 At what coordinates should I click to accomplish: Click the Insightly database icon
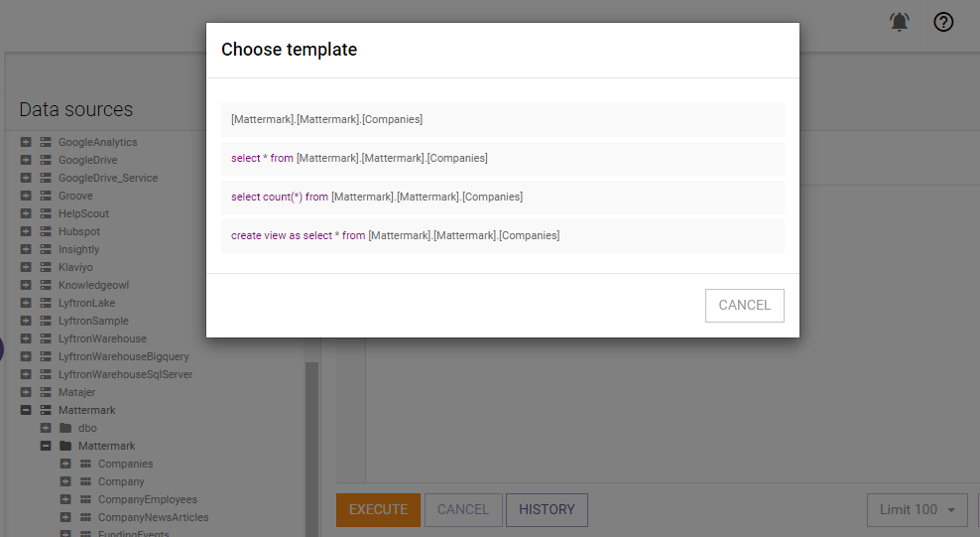(46, 249)
